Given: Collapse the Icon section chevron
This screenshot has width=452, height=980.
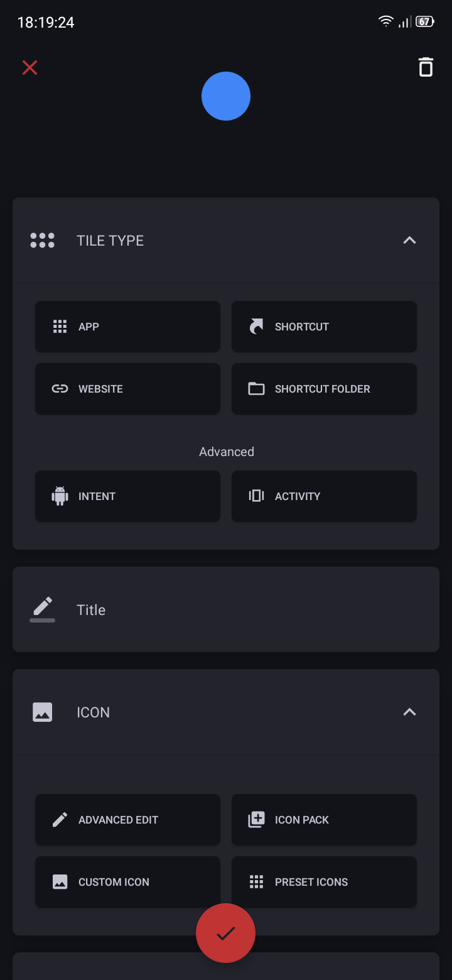Looking at the screenshot, I should (x=409, y=712).
